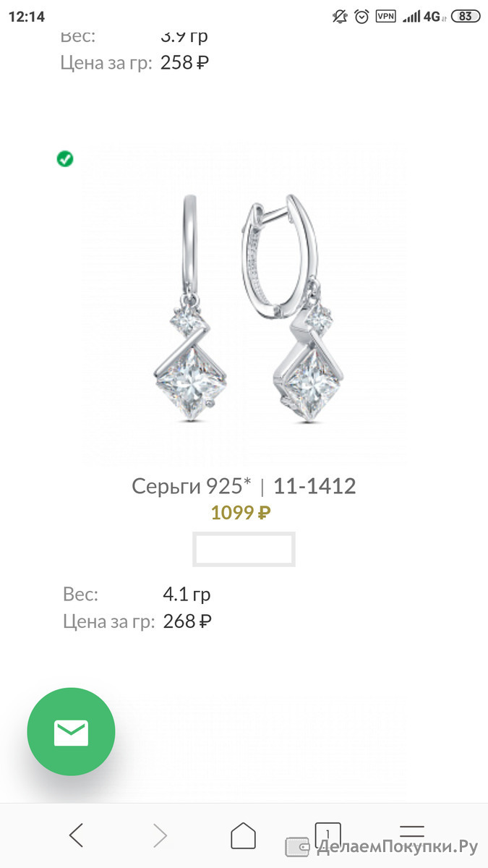Tap the 4G signal strength indicator

(424, 16)
